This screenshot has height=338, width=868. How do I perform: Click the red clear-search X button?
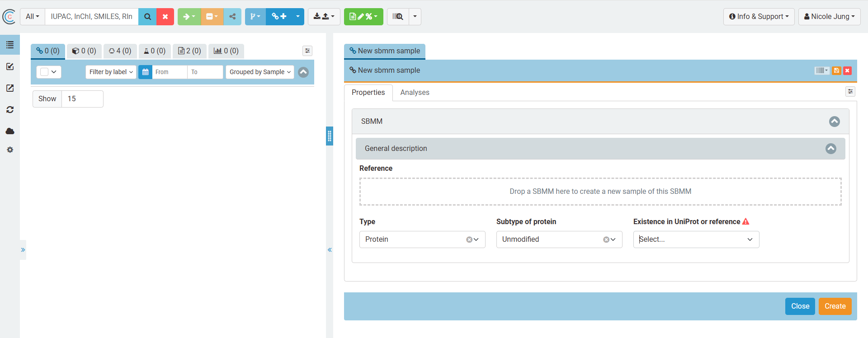(165, 17)
